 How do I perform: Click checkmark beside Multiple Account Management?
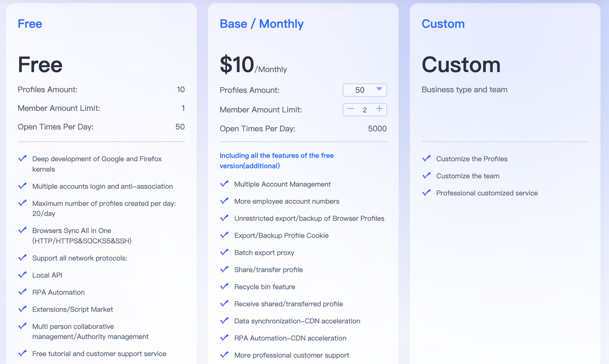point(225,184)
